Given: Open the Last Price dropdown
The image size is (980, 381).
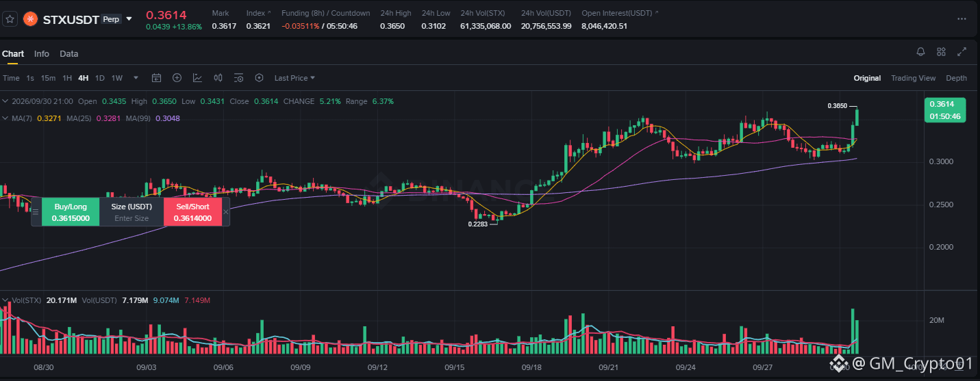Looking at the screenshot, I should click(294, 78).
